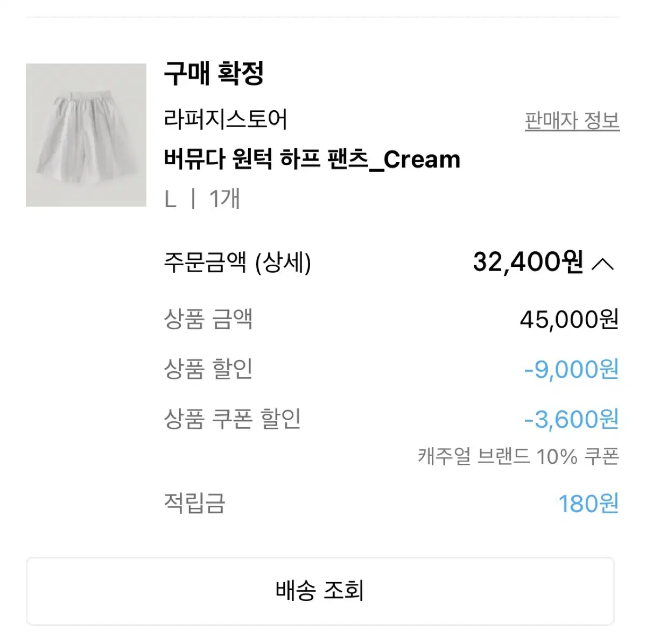Select the 상품 할인 label
Image resolution: width=646 pixels, height=644 pixels.
[208, 369]
